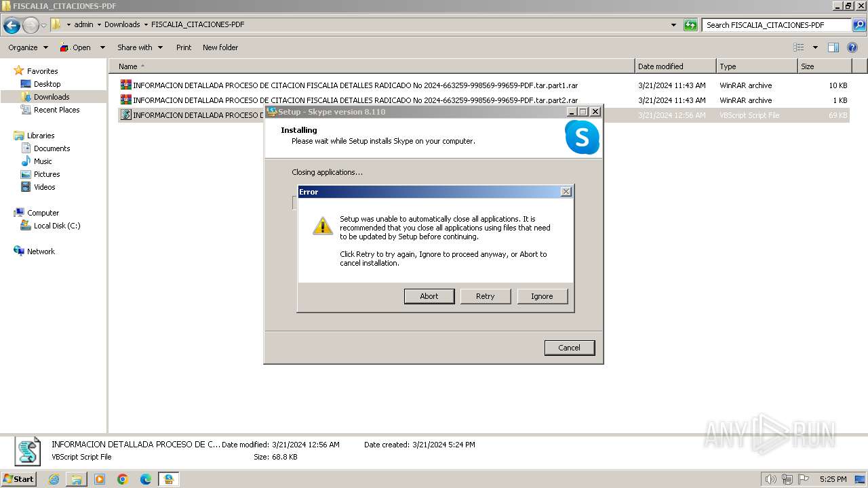Select Documents library
Image resolution: width=868 pixels, height=488 pixels.
coord(52,148)
